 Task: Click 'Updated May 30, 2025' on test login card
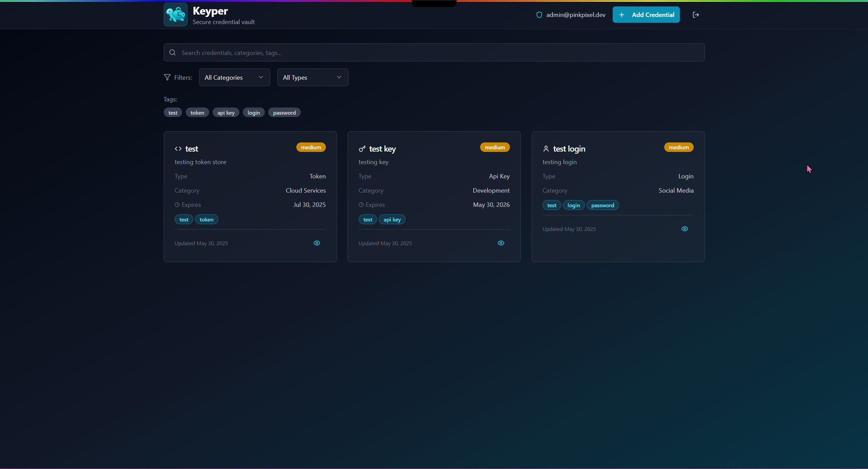click(569, 229)
